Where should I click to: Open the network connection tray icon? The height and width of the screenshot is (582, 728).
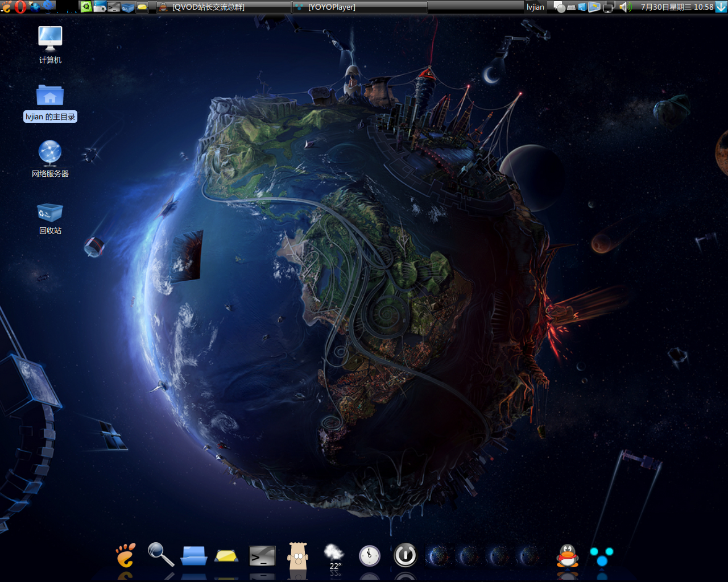[x=609, y=7]
